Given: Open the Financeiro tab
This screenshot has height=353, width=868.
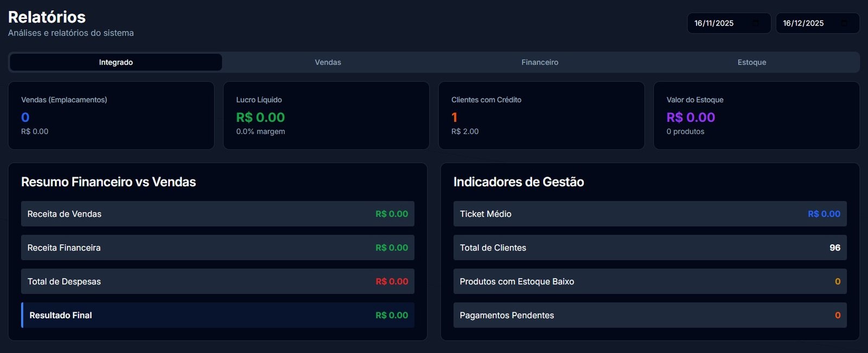Looking at the screenshot, I should (x=540, y=62).
